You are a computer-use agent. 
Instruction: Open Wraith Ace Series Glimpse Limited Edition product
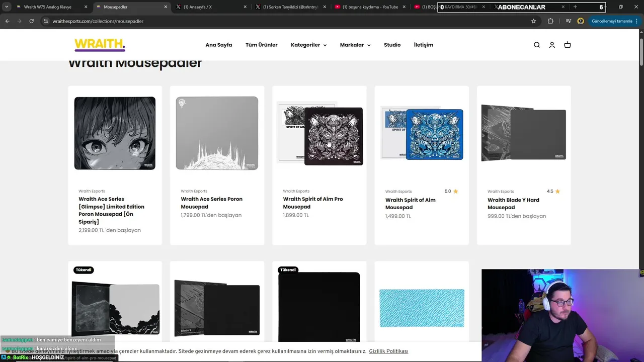tap(111, 210)
